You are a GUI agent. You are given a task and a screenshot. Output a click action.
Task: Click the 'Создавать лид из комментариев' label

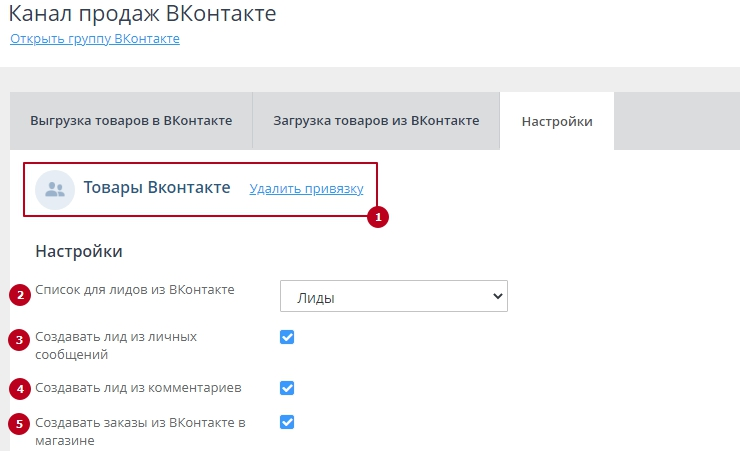[137, 387]
